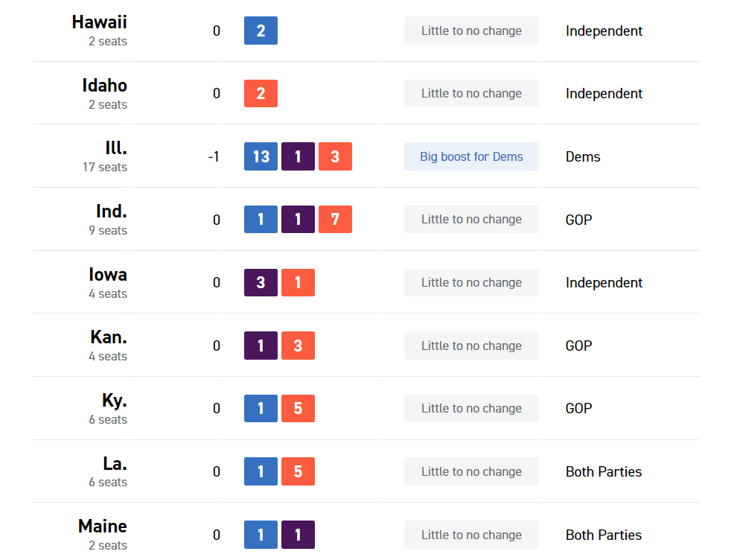The image size is (734, 560).
Task: Click 'Dems' control label for Illinois
Action: (x=583, y=156)
